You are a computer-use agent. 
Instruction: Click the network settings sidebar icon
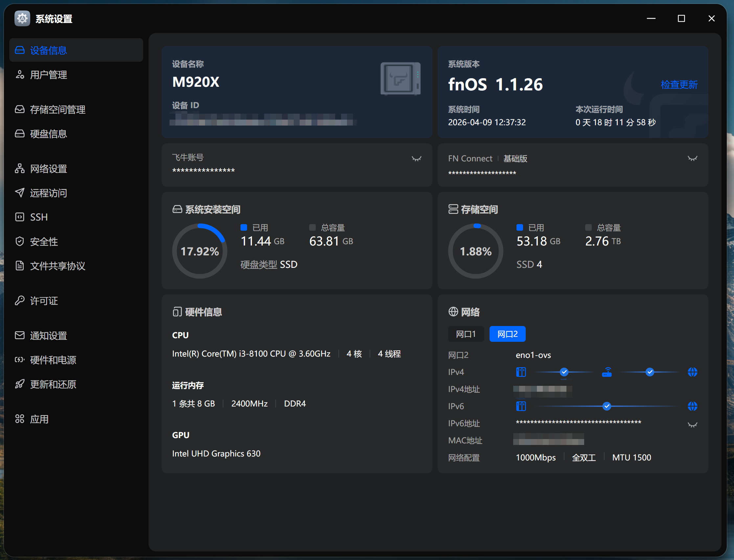(x=20, y=169)
